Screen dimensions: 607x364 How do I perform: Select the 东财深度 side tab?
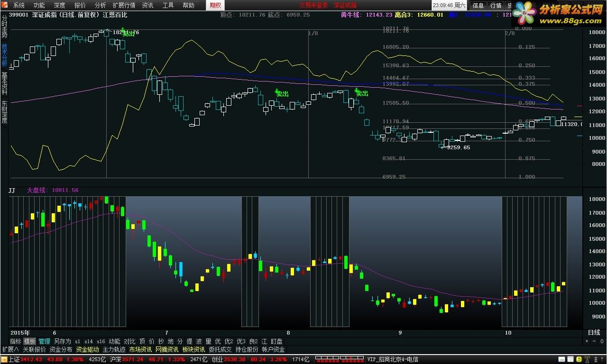(x=4, y=112)
